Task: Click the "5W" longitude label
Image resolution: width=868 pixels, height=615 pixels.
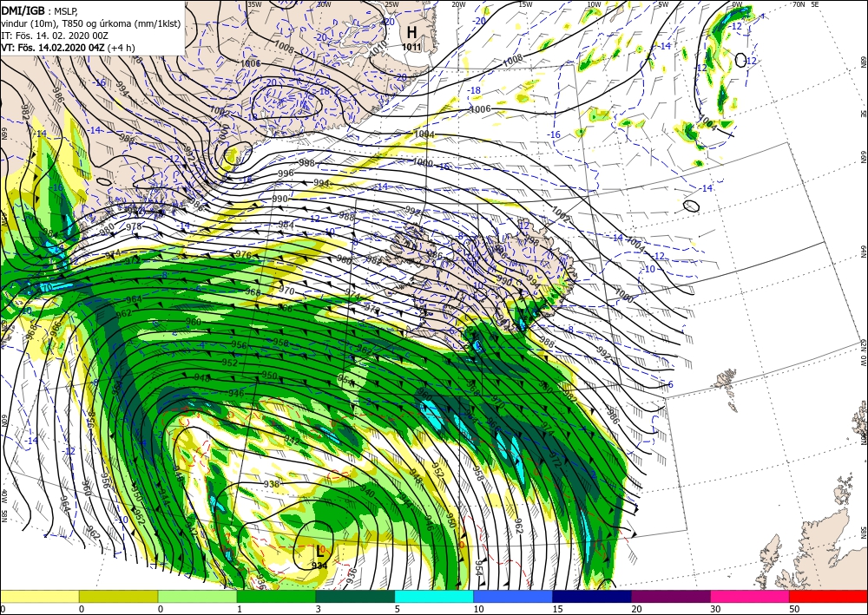Action: 662,4
